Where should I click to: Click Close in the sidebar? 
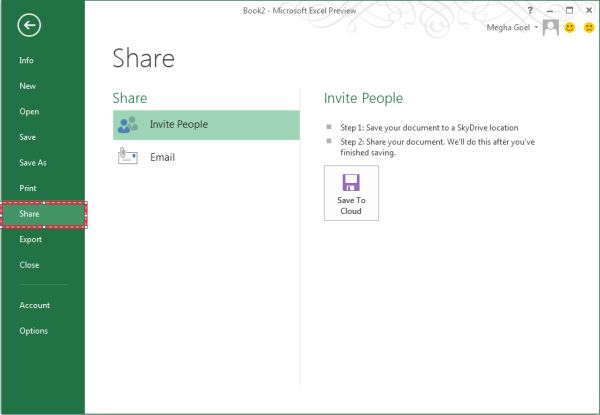pos(29,265)
